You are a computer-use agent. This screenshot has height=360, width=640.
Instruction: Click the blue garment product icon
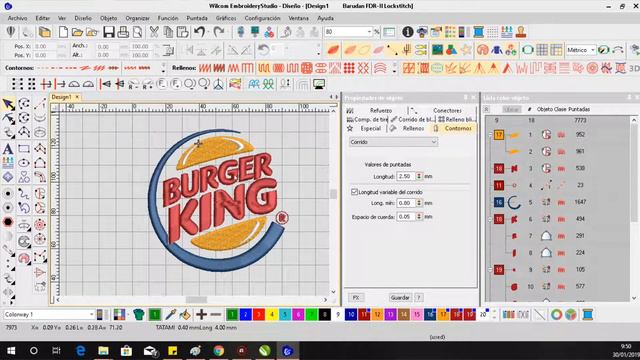point(496,50)
